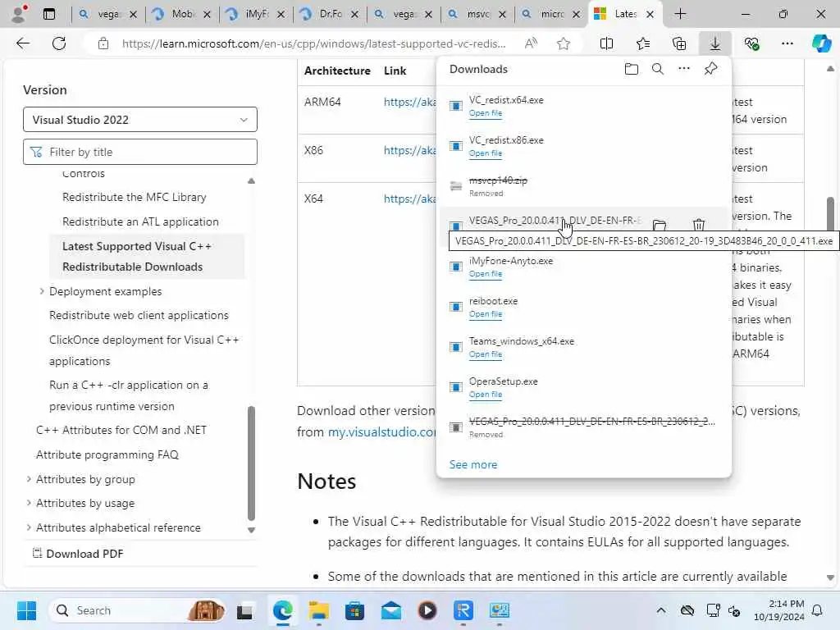Open file for OperaSetup.exe
This screenshot has height=630, width=840.
pos(486,395)
